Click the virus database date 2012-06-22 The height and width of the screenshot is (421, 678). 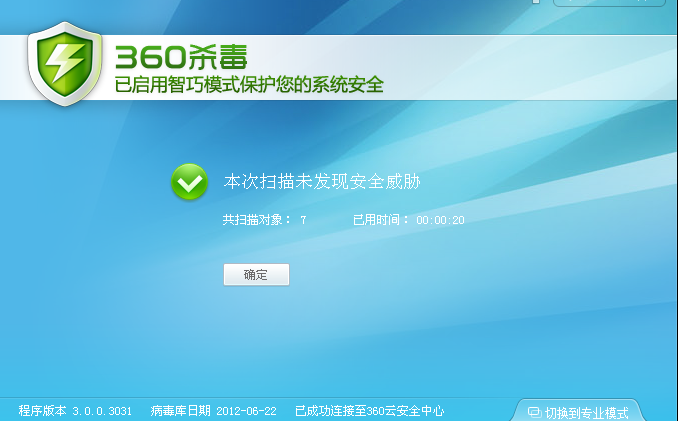point(246,411)
